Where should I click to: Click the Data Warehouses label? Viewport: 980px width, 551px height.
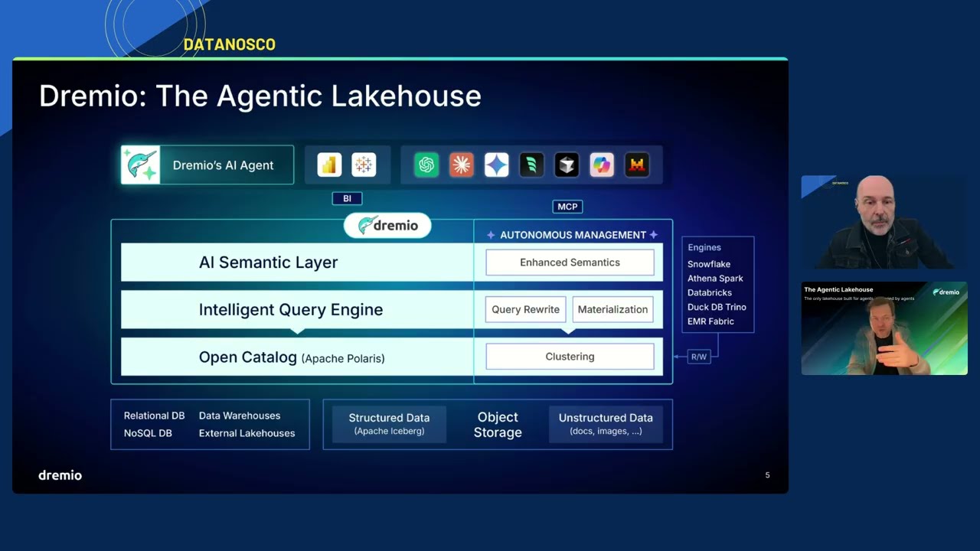point(240,416)
